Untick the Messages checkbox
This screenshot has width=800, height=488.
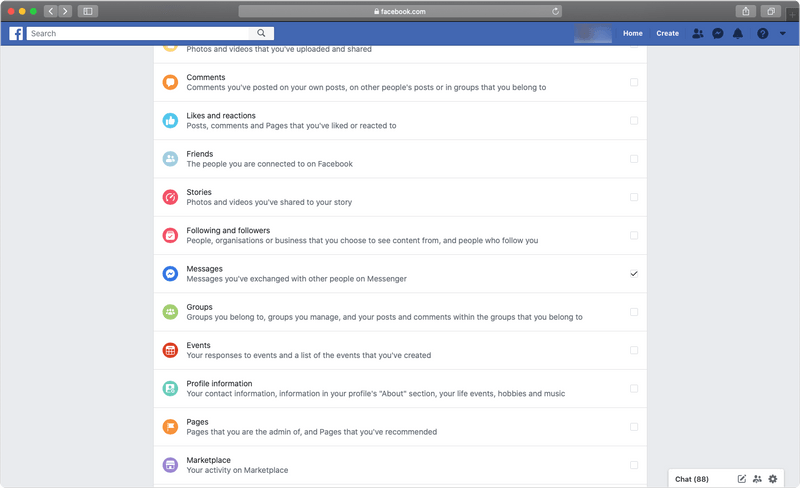tap(634, 274)
